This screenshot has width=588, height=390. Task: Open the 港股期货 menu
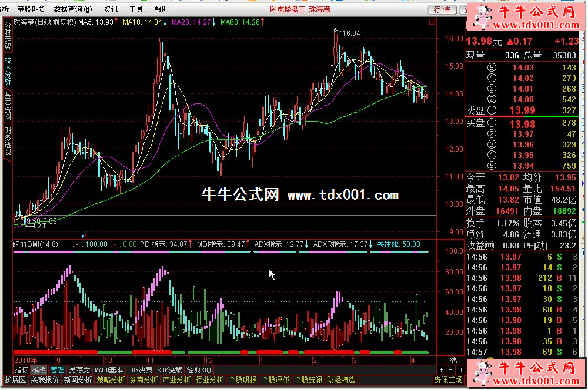[x=31, y=9]
